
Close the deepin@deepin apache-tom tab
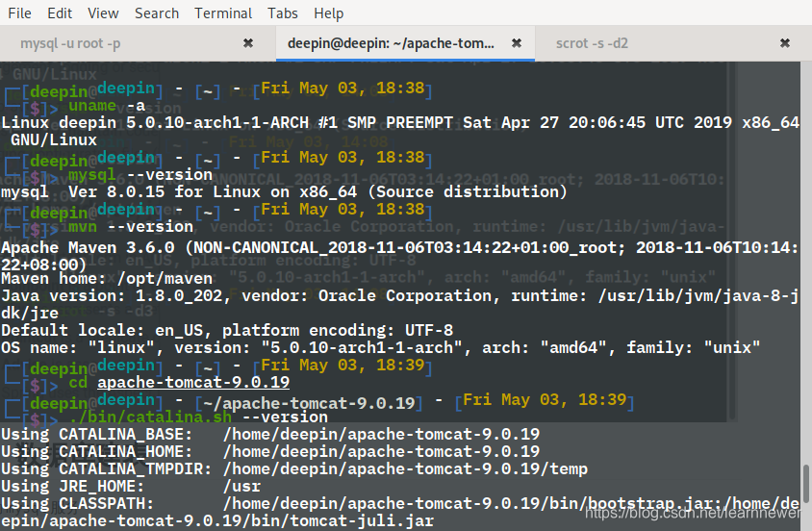coord(517,43)
